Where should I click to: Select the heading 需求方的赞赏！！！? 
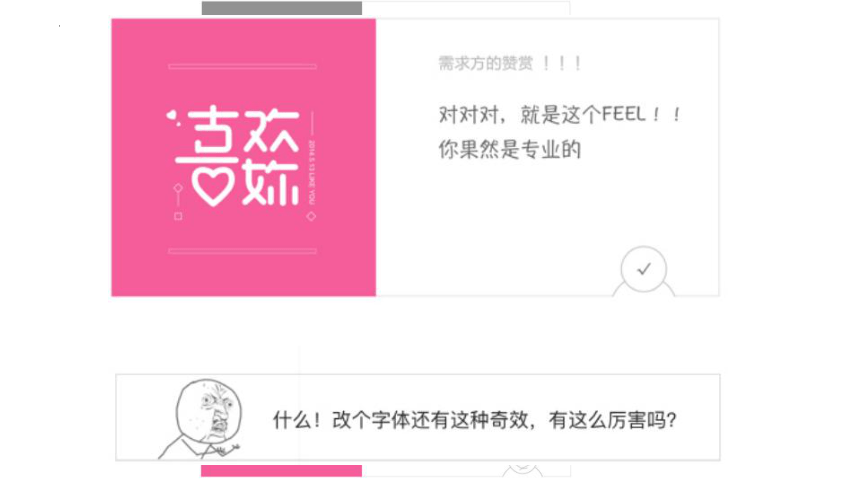click(510, 63)
